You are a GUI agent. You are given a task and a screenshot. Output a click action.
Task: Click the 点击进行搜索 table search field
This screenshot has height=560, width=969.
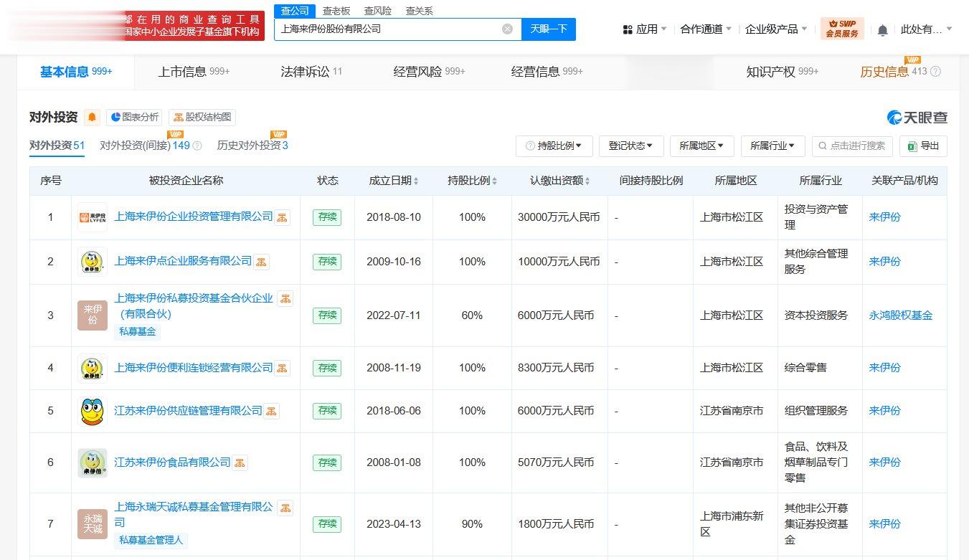coord(853,146)
